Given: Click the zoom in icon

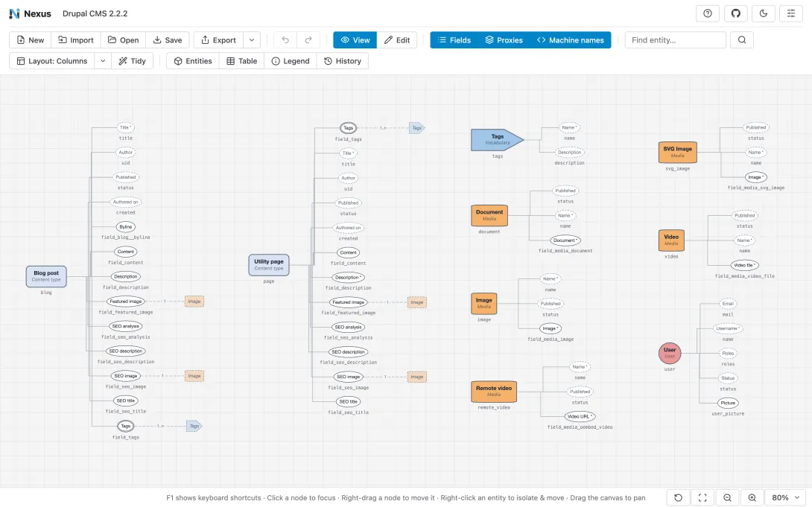Looking at the screenshot, I should 752,497.
